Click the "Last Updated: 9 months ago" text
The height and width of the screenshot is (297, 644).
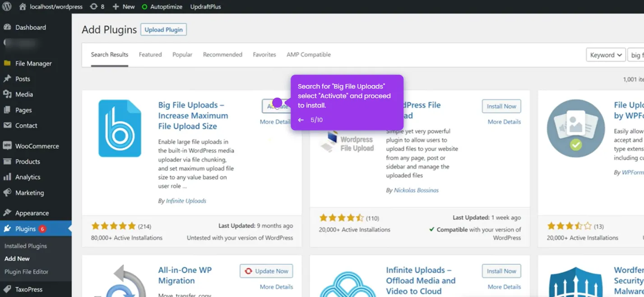click(256, 226)
